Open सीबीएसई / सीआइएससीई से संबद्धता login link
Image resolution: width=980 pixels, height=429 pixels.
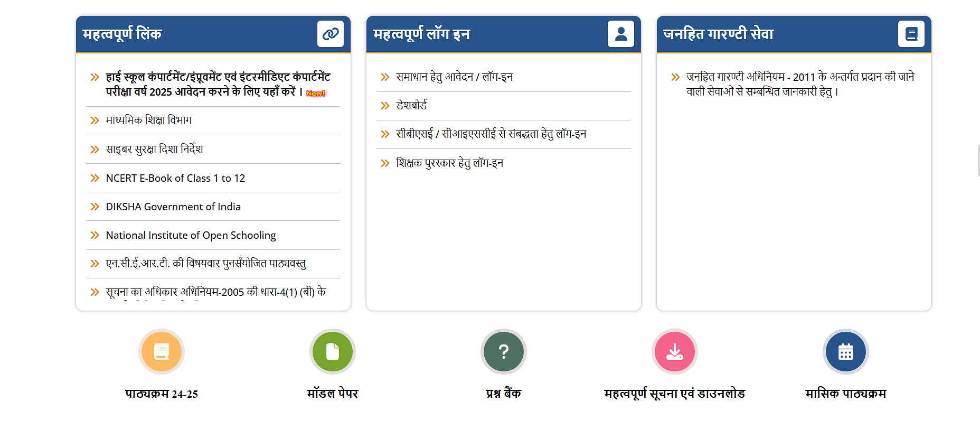[x=491, y=134]
